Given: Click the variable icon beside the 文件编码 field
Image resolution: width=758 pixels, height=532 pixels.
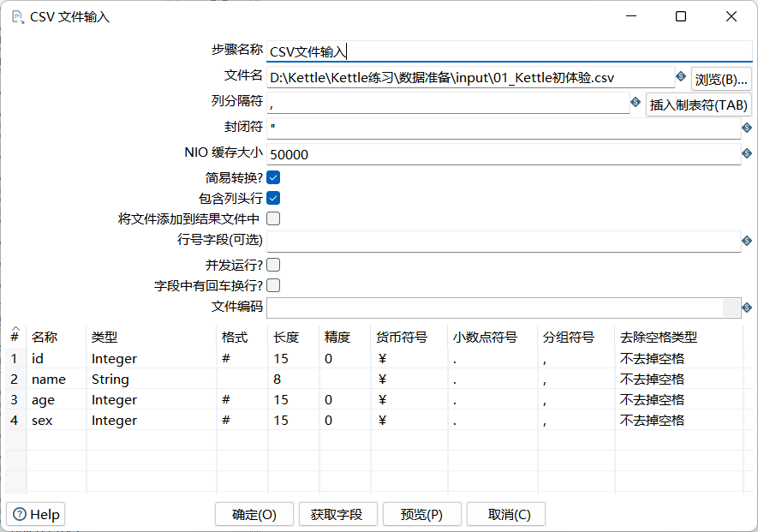Looking at the screenshot, I should [747, 308].
